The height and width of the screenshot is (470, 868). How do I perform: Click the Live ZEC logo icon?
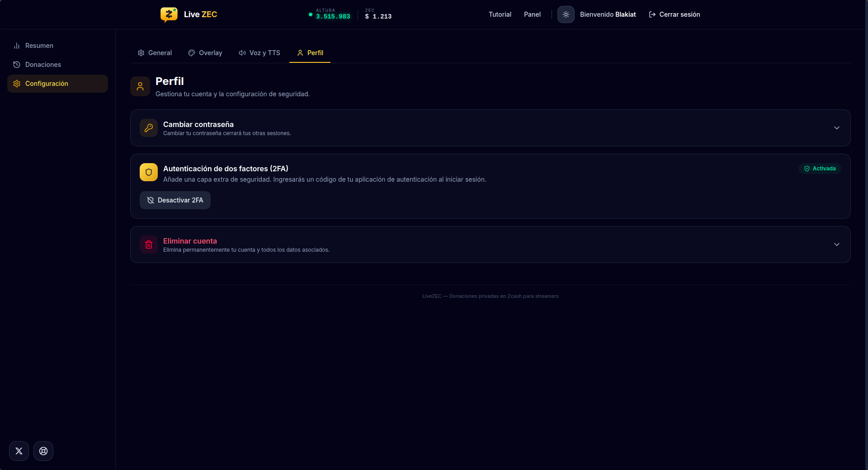pos(169,14)
